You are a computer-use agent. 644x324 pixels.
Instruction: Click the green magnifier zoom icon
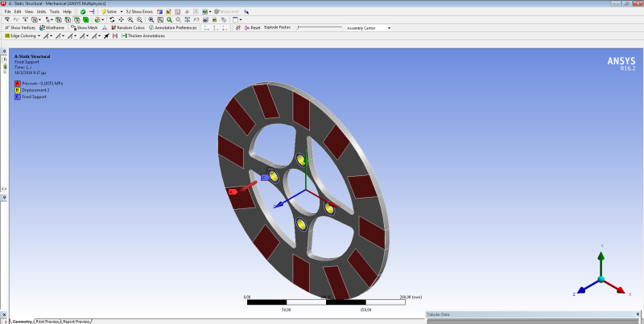[169, 19]
